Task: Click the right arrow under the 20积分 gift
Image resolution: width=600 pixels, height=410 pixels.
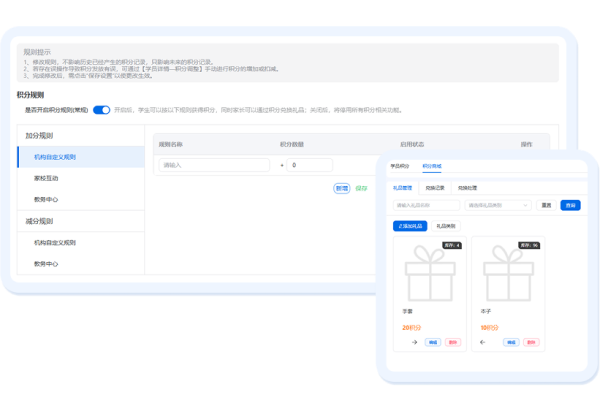Action: tap(414, 342)
